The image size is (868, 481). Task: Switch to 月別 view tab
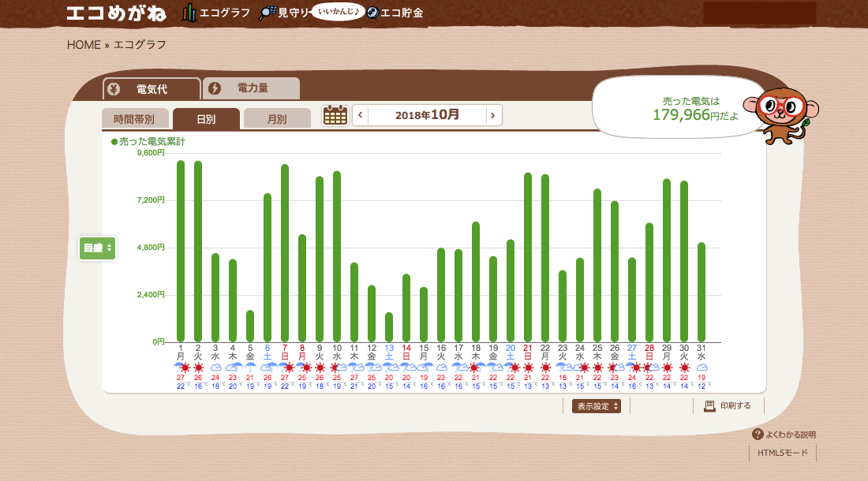coord(277,119)
